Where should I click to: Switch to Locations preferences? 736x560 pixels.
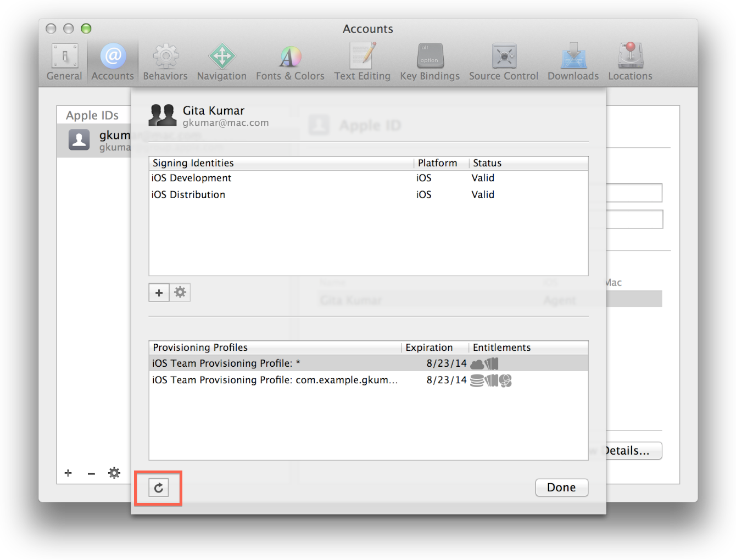[631, 62]
